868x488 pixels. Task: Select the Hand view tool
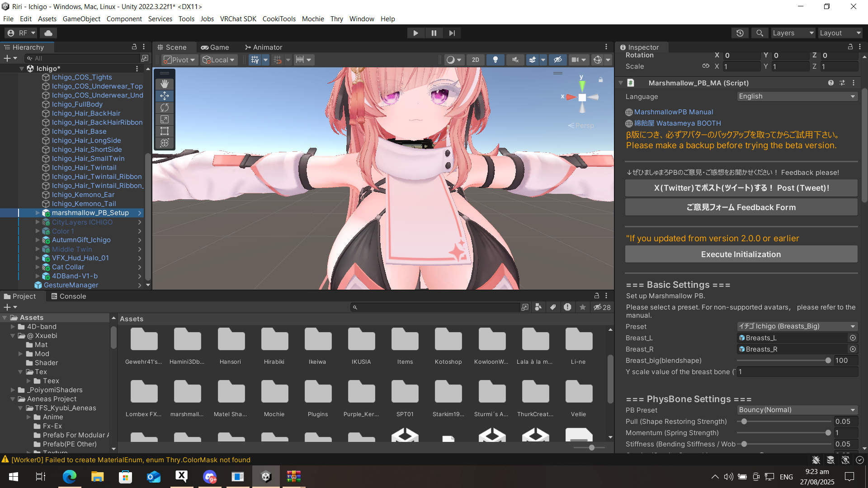[x=165, y=84]
